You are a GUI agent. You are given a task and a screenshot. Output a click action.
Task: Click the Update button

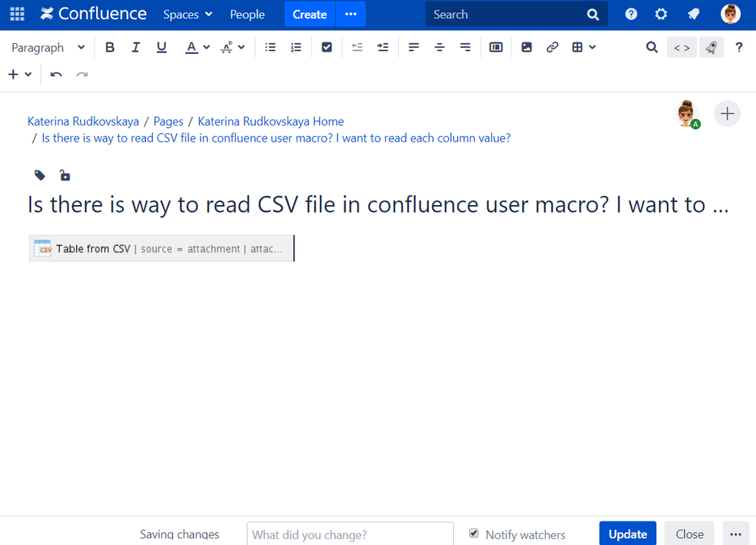628,534
